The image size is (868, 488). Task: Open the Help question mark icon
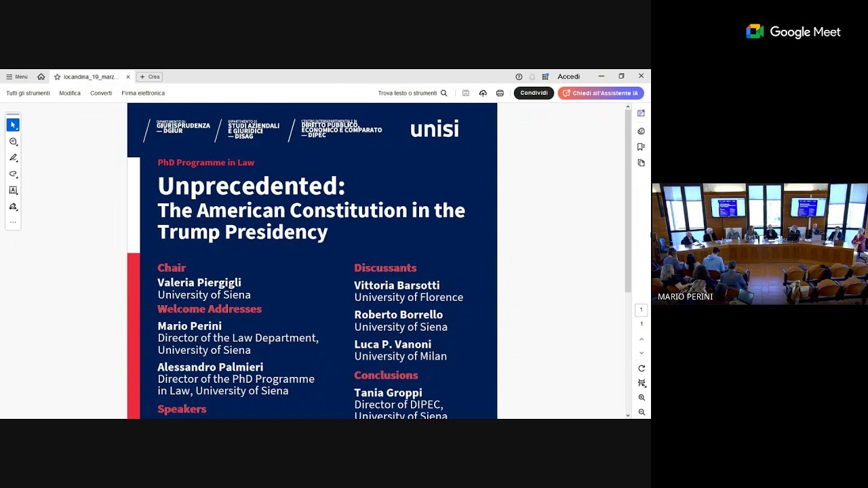click(519, 77)
